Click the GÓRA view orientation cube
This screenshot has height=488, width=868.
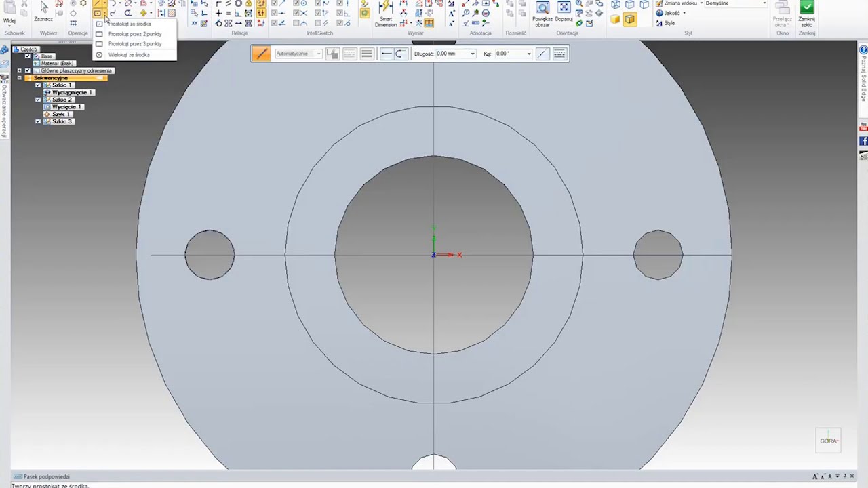(x=829, y=441)
